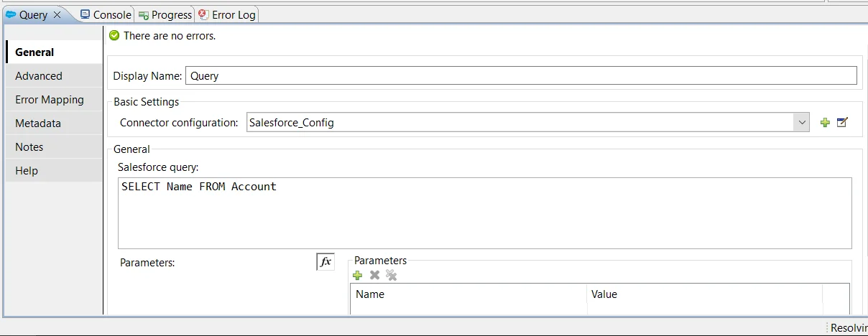Select the Advanced section in sidebar
This screenshot has width=868, height=336.
coord(54,75)
